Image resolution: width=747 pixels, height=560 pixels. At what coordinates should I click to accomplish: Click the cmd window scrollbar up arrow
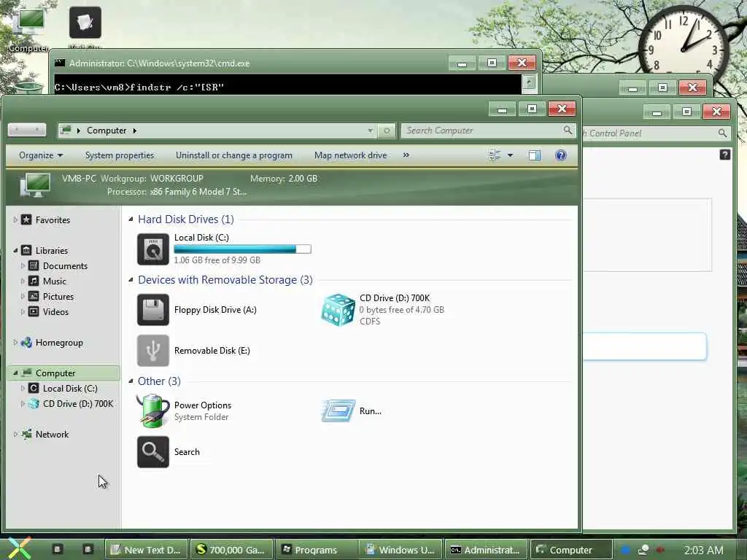[x=529, y=83]
